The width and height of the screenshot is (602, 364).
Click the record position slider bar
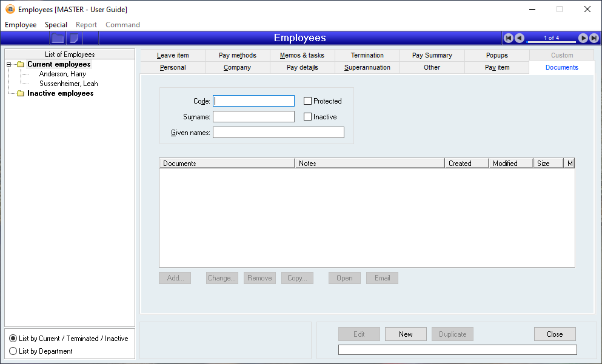coord(551,41)
